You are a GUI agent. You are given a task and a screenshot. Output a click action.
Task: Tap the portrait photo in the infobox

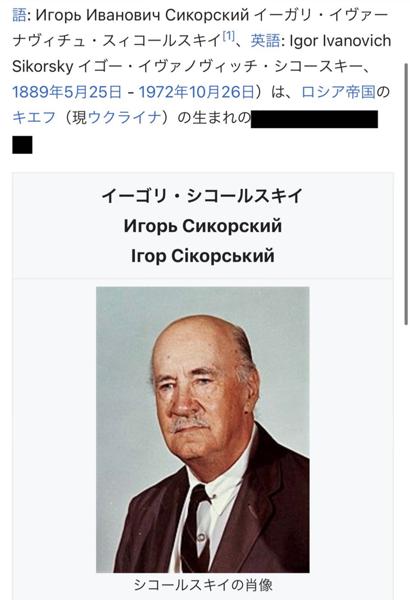pyautogui.click(x=203, y=429)
